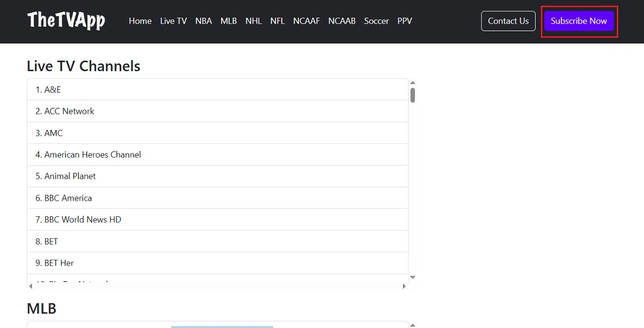Screen dimensions: 644x328
Task: Select BBC World News HD
Action: 217,220
